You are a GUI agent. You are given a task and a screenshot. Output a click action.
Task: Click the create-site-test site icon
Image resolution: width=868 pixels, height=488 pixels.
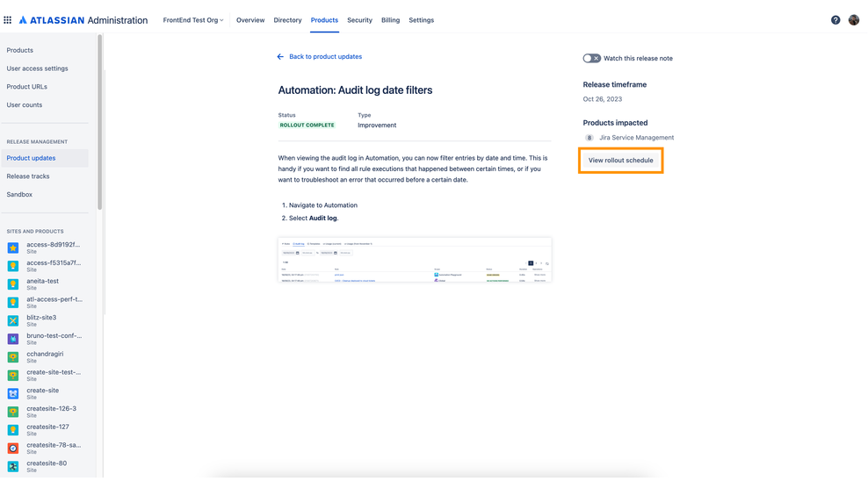(x=12, y=375)
